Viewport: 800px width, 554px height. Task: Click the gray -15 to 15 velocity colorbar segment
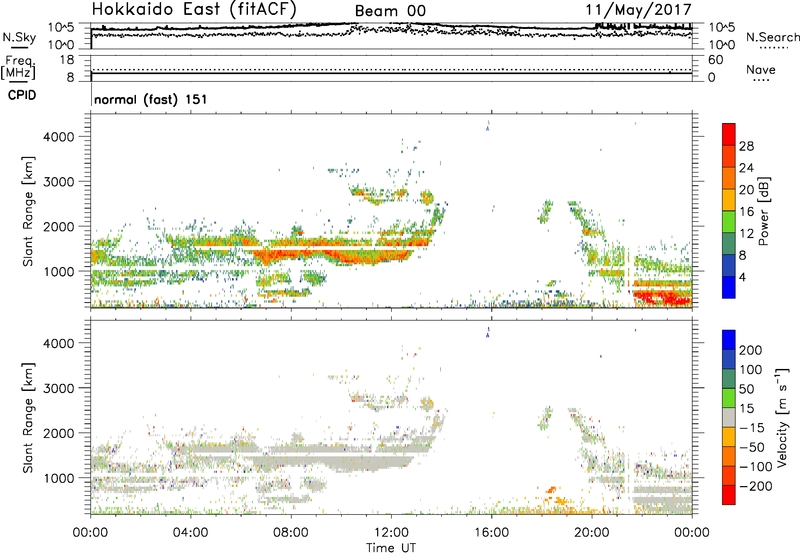point(729,417)
